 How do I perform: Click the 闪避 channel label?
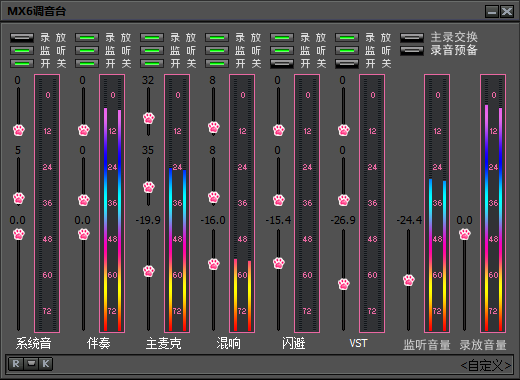tap(293, 343)
